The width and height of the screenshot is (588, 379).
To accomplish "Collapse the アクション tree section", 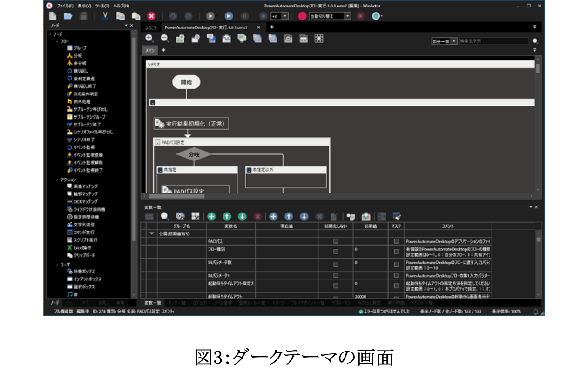I will click(57, 180).
